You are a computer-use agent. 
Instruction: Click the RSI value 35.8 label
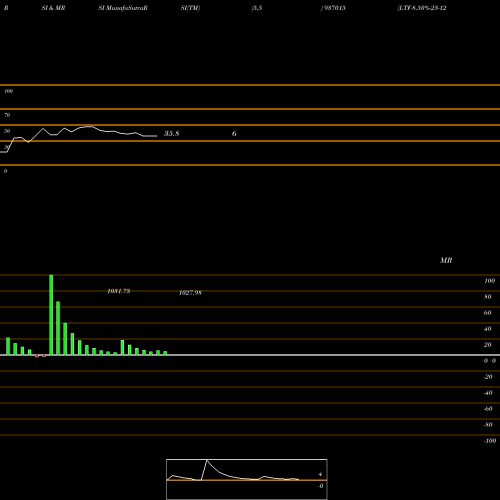coord(172,134)
